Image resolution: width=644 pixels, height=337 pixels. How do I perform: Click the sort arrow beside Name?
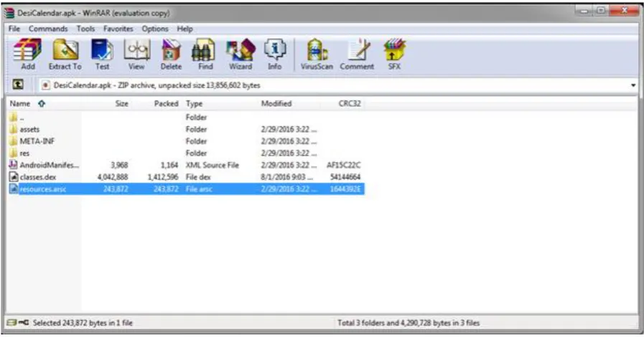click(x=42, y=104)
